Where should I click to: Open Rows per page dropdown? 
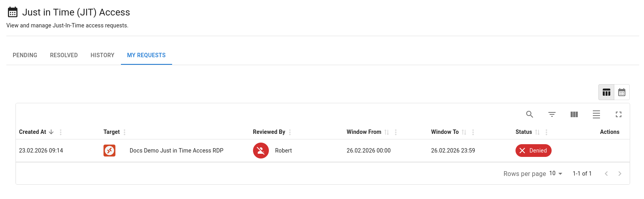(556, 174)
